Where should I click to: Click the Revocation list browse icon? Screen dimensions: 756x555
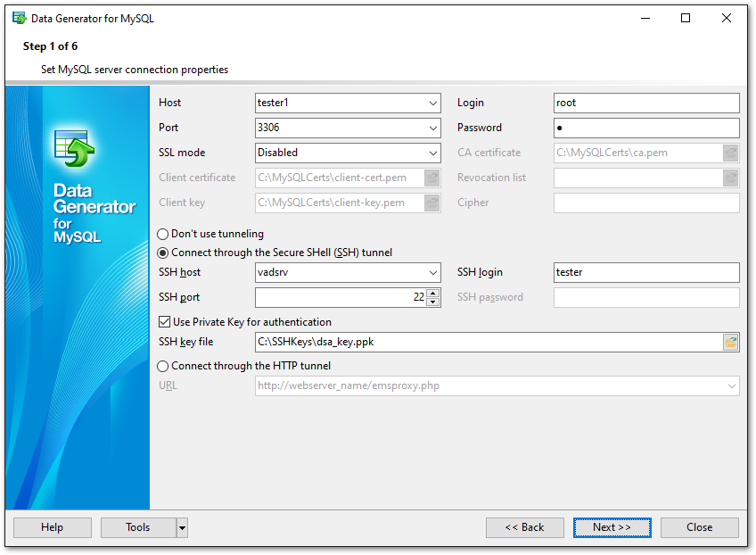[x=730, y=178]
